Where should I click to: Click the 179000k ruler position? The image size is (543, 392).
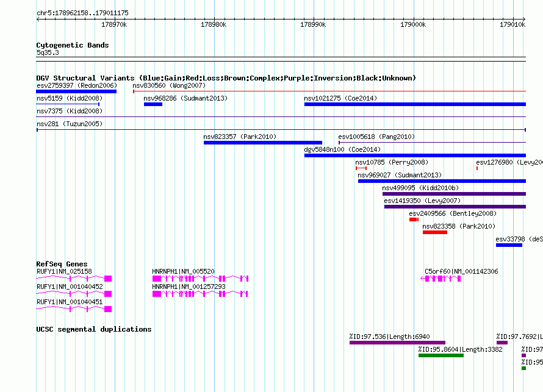tap(413, 24)
